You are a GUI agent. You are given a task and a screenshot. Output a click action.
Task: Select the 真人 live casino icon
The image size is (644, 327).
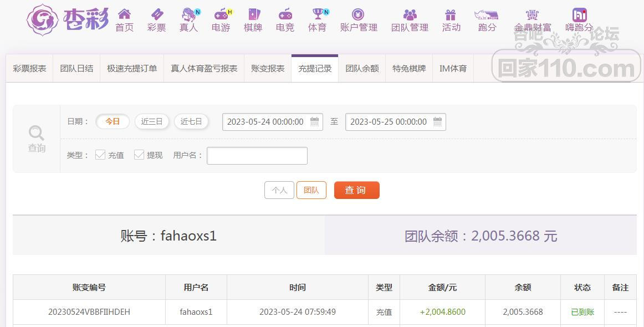pyautogui.click(x=188, y=14)
